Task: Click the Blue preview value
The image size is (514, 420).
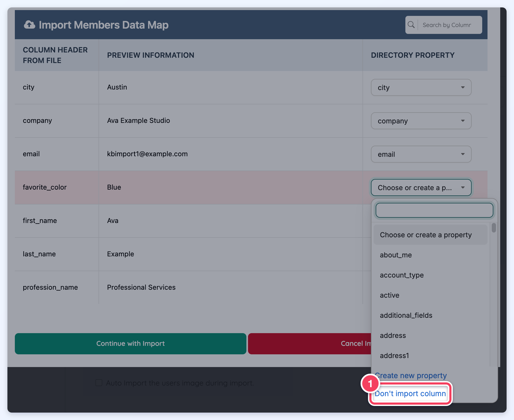Action: click(114, 187)
